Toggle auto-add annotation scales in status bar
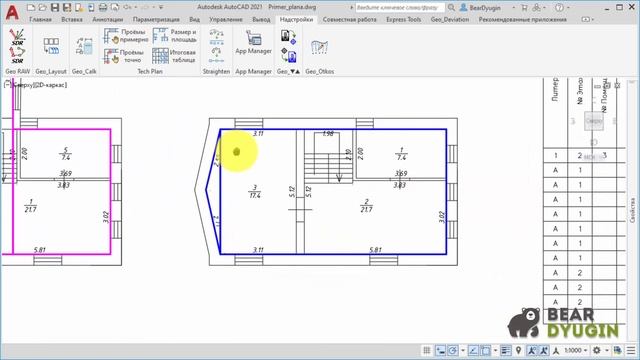The image size is (640, 360). click(x=544, y=351)
